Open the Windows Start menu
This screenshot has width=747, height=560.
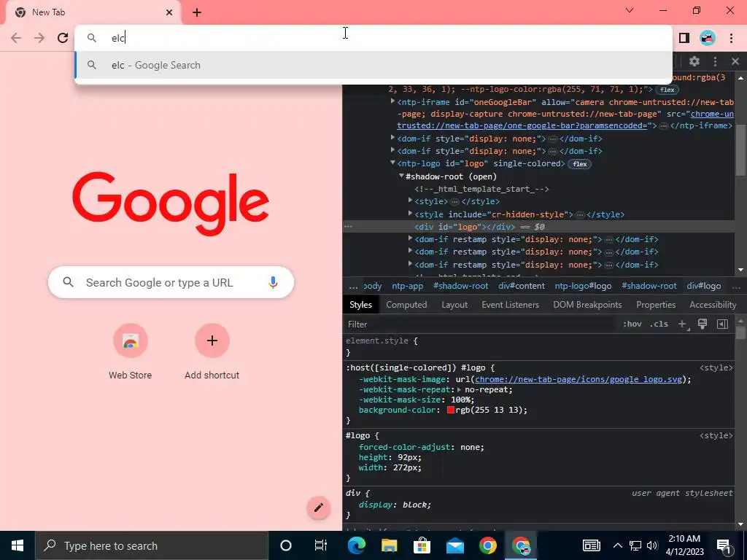[18, 545]
